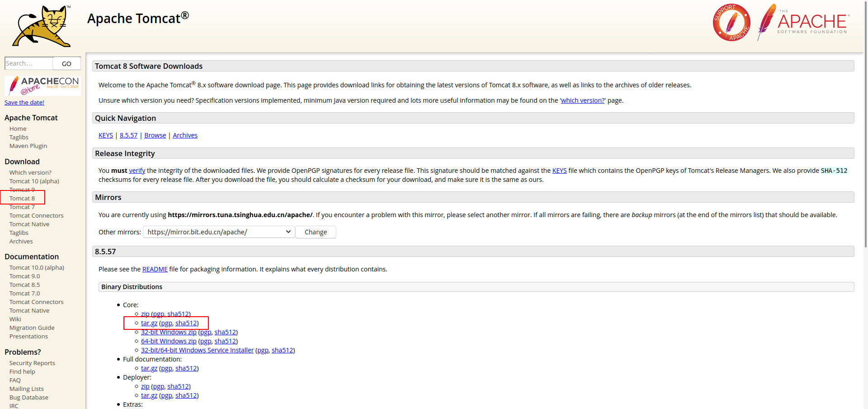This screenshot has height=409, width=868.
Task: Download Full documentation tar.gz
Action: click(x=149, y=368)
